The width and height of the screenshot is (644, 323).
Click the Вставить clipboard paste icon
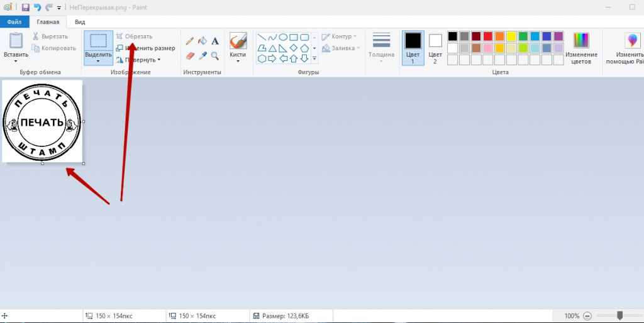[16, 41]
